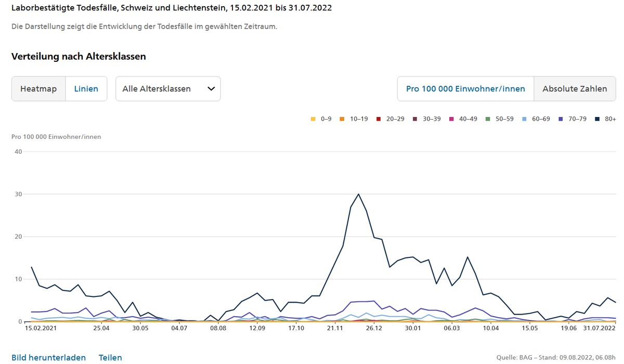Image resolution: width=624 pixels, height=364 pixels.
Task: Click the 20–29 red legend marker
Action: [x=379, y=119]
